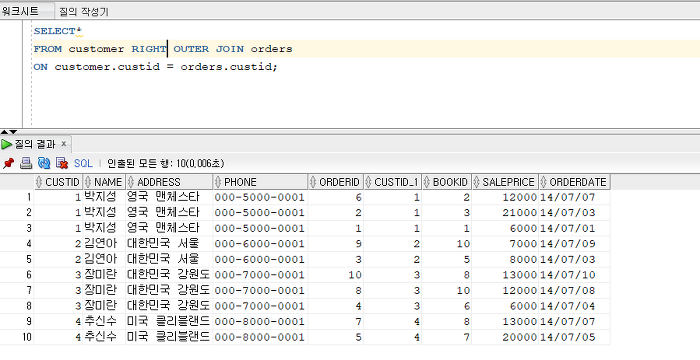Viewport: 700px width, 360px height.
Task: Click PHONE cell 000-7000-0001 in row 8
Action: click(x=259, y=306)
